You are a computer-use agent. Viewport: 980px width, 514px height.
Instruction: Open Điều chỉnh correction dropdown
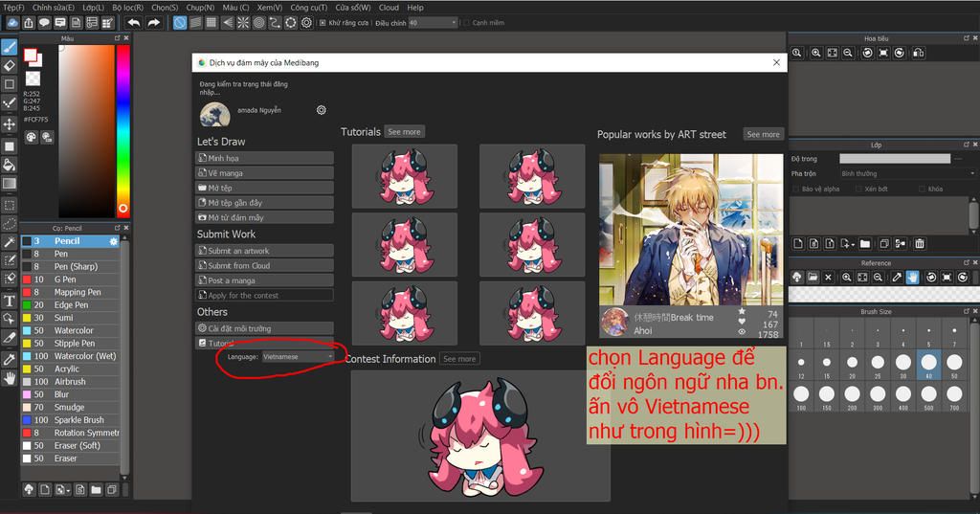pyautogui.click(x=433, y=23)
